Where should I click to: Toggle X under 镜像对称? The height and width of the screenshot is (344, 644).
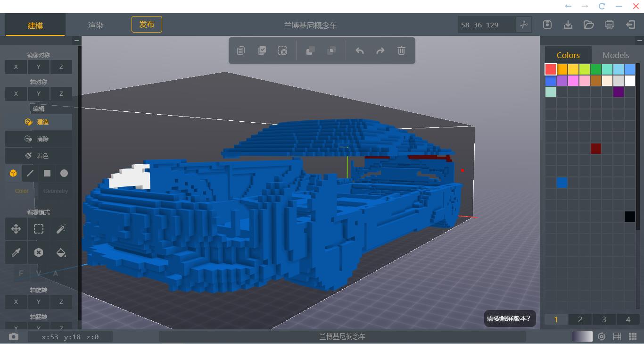coord(16,67)
